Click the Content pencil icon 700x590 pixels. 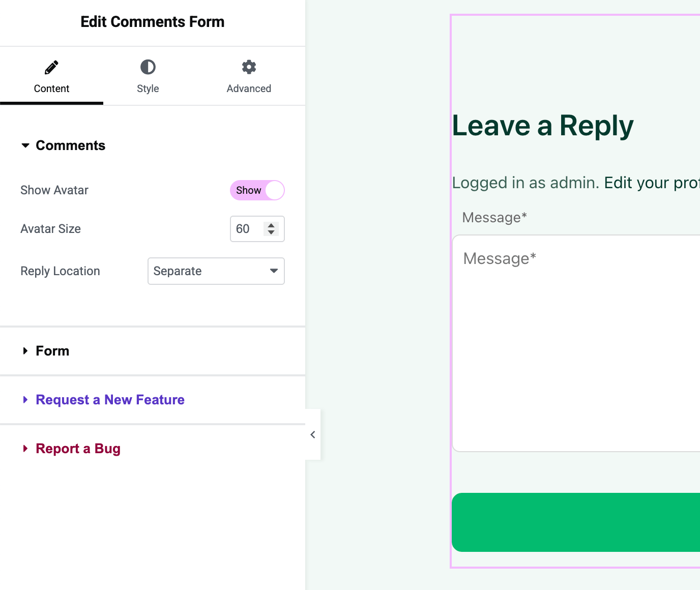click(51, 67)
